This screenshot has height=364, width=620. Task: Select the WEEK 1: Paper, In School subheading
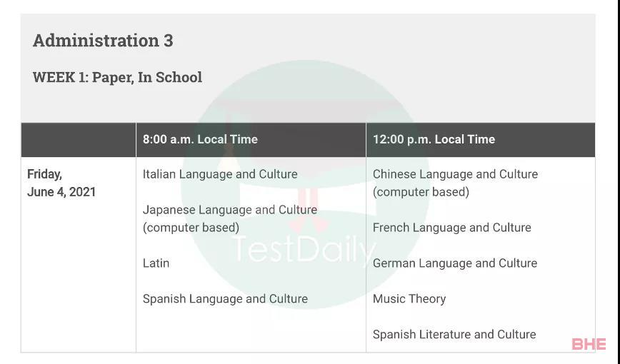click(117, 77)
